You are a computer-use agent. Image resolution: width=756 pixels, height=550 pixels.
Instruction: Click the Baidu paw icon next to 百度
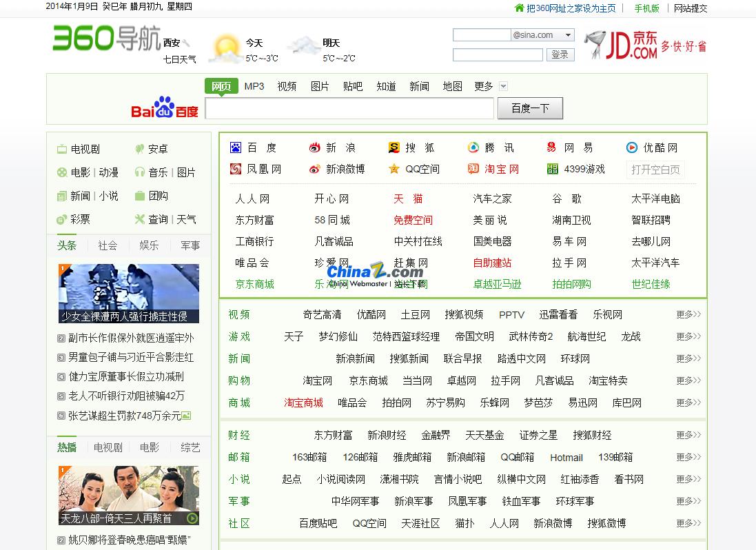tap(235, 147)
